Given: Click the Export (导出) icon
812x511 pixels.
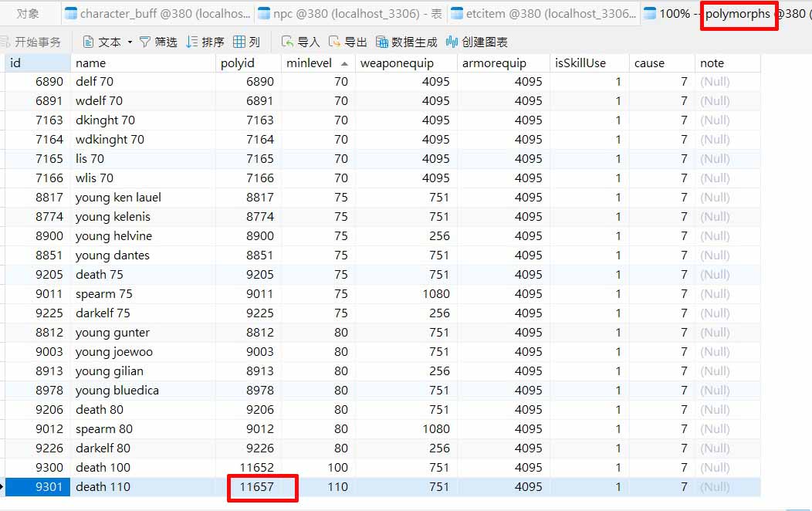Looking at the screenshot, I should coord(334,42).
